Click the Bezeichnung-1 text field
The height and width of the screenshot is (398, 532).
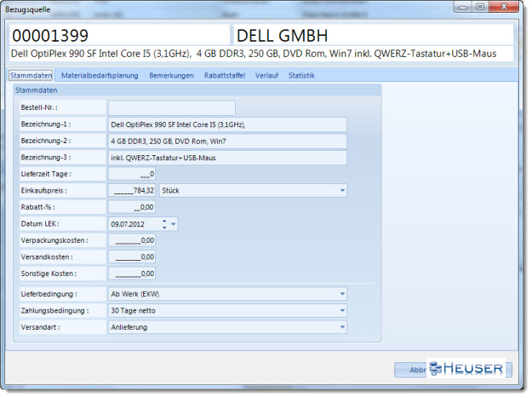click(227, 124)
